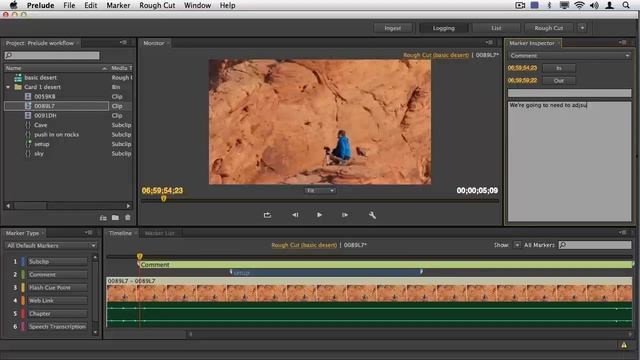Select the Timeline tab
Screen dimensions: 640x360
[120, 233]
